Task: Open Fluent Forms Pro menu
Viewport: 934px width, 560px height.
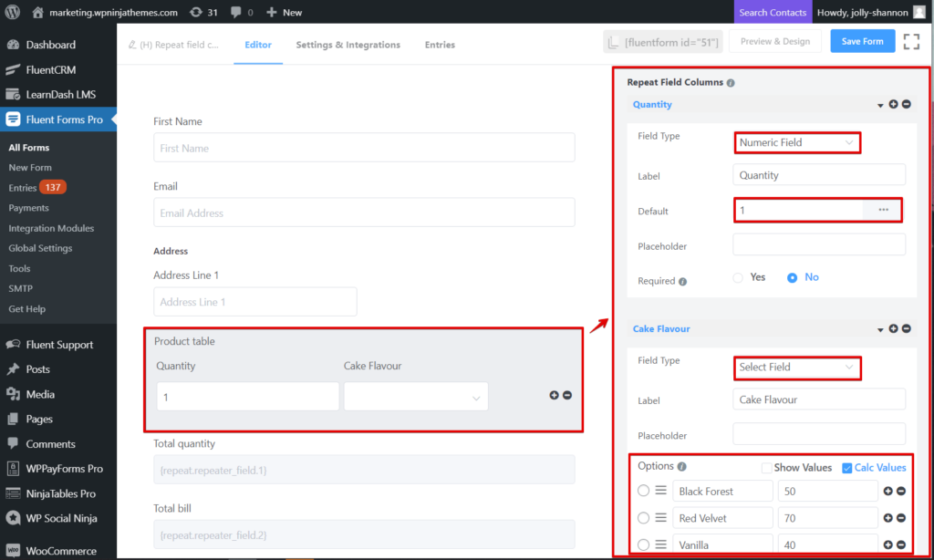Action: pyautogui.click(x=58, y=119)
